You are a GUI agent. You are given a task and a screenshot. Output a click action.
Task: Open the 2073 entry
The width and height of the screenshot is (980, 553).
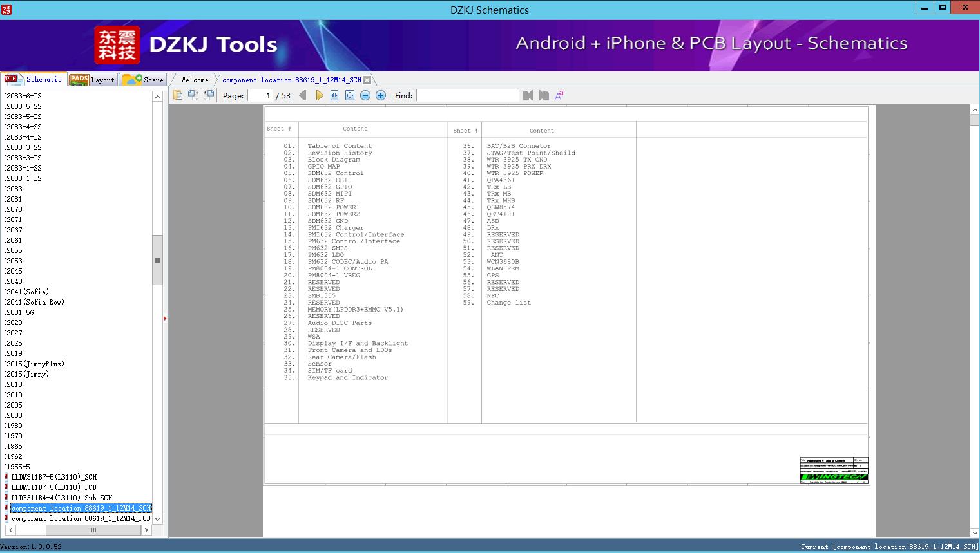pyautogui.click(x=14, y=209)
